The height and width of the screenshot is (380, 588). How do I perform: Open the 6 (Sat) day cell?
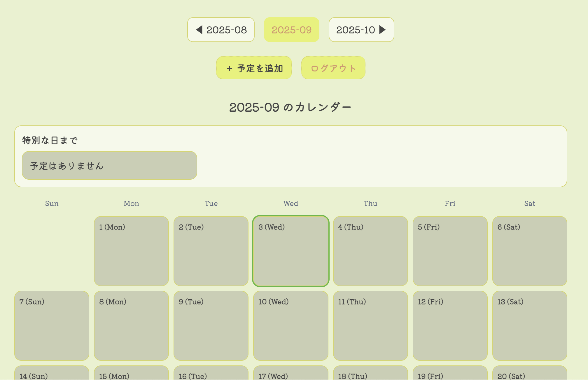530,251
